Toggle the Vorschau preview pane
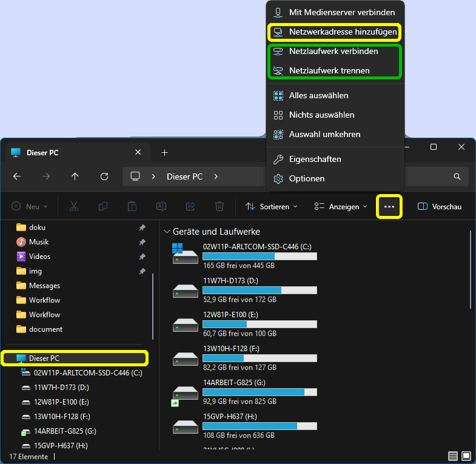 pyautogui.click(x=440, y=207)
